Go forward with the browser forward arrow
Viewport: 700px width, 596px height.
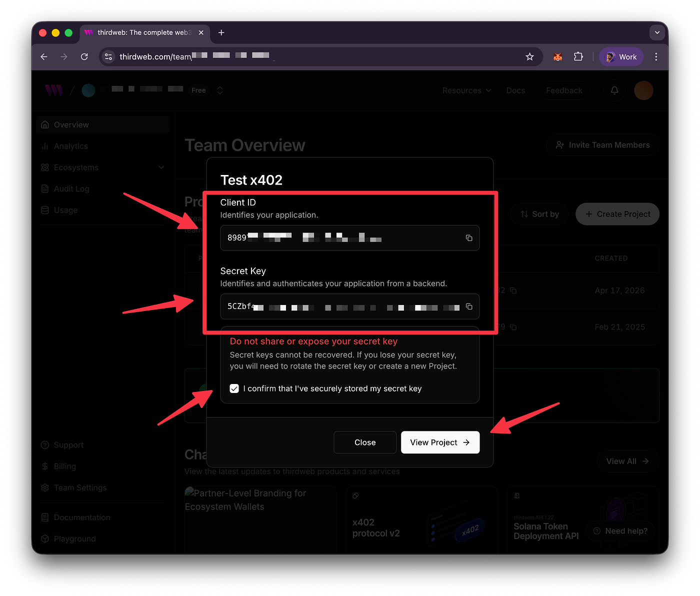click(64, 57)
